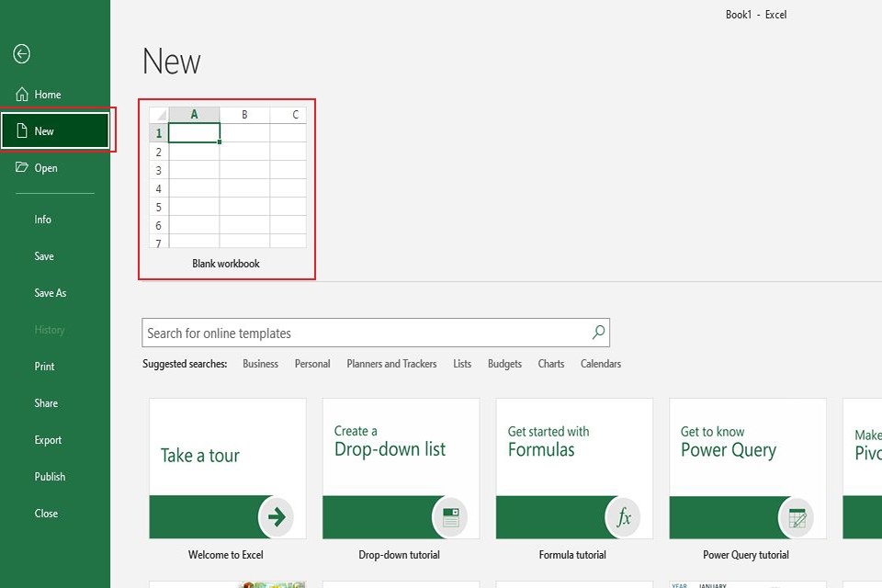
Task: Click the Search for online templates box
Action: (376, 333)
